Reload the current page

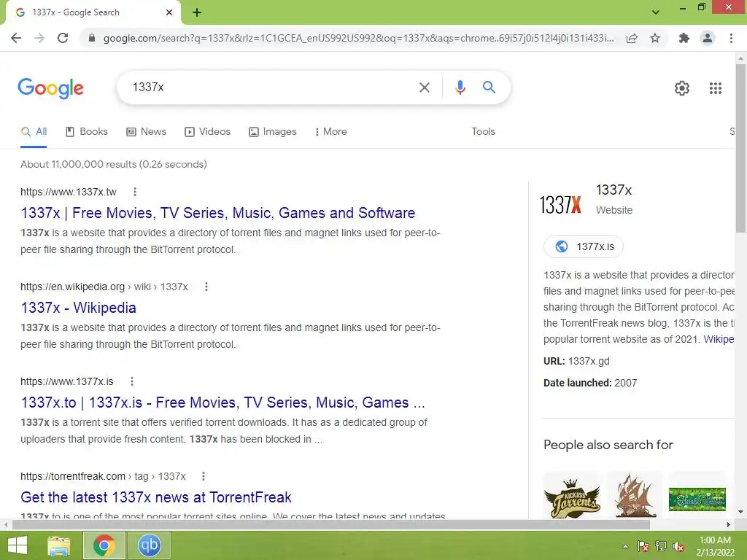[63, 38]
